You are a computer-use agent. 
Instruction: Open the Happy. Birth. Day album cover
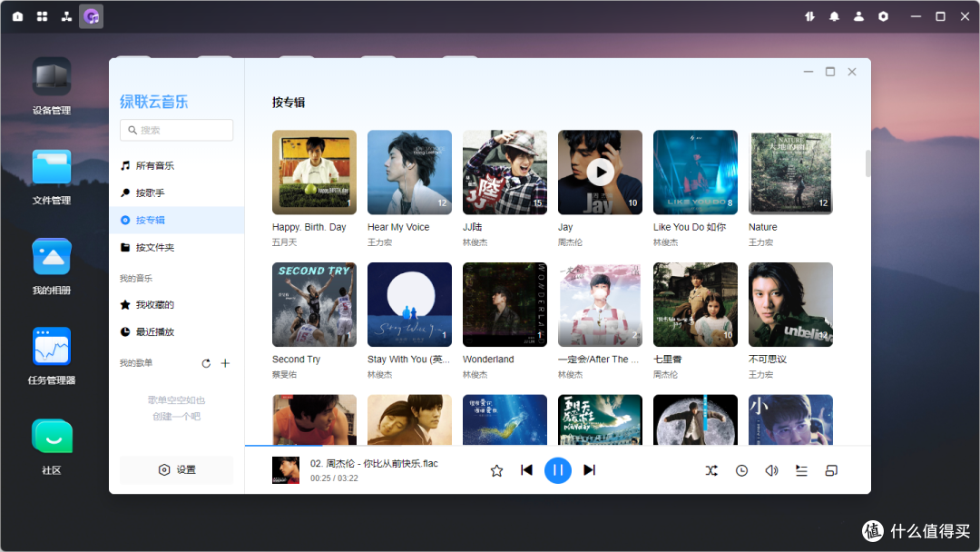(x=314, y=172)
